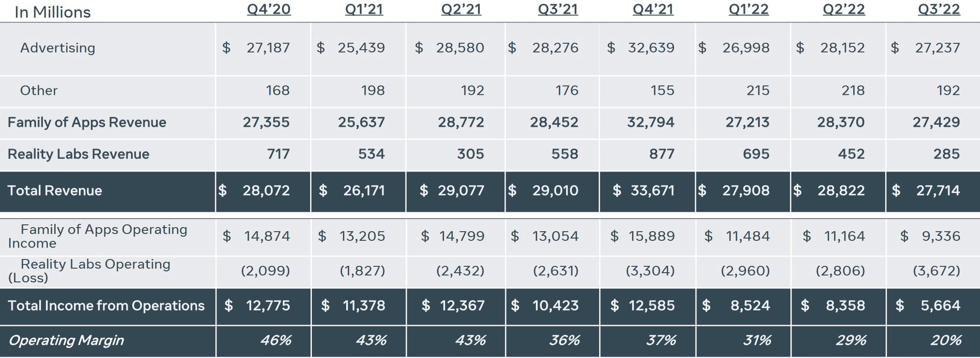
Task: Click the Total Revenue row label
Action: [x=55, y=191]
